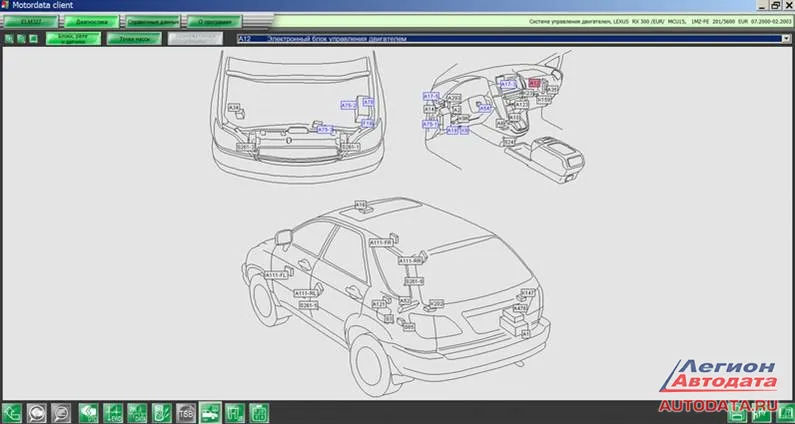Select component A34 in engine bay
This screenshot has width=795, height=424.
234,108
